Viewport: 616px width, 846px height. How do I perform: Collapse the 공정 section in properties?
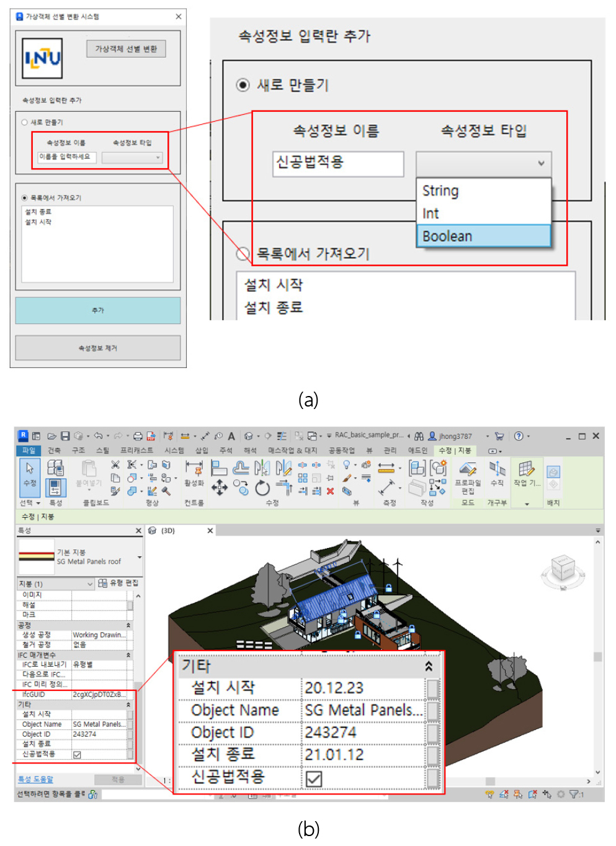click(x=128, y=625)
